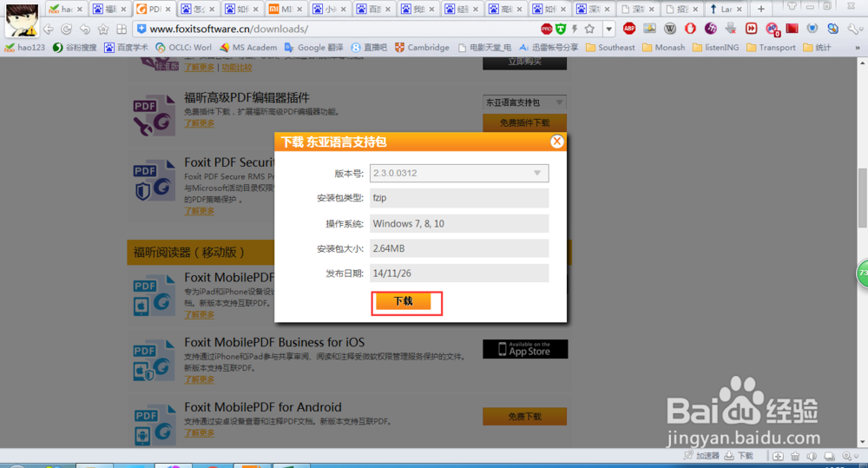Open the zoom magnifier dropdown in status bar
This screenshot has height=468, width=868.
[850, 456]
